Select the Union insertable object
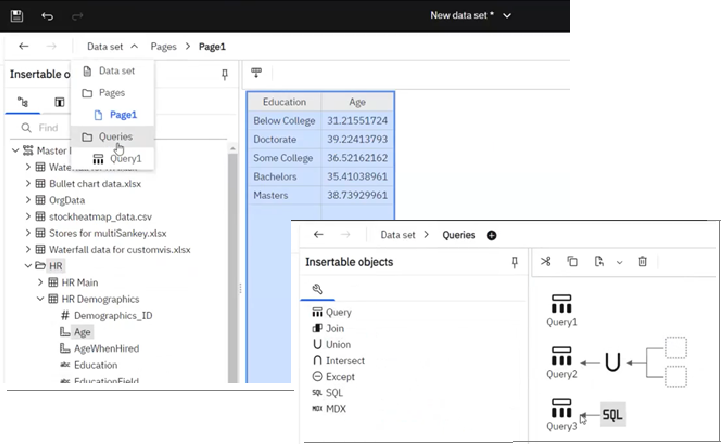Screen dimensions: 725x448 (339, 344)
